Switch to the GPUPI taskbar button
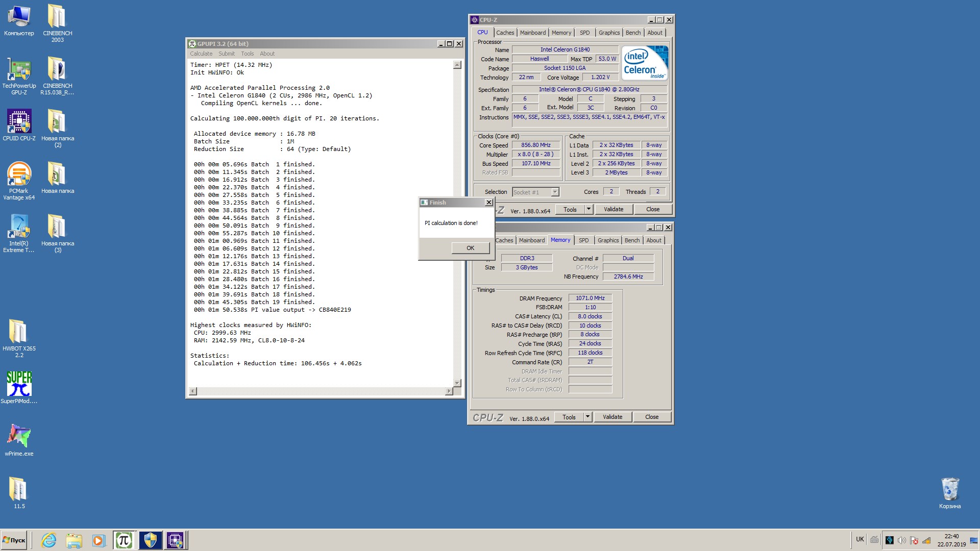Image resolution: width=980 pixels, height=551 pixels. tap(124, 540)
